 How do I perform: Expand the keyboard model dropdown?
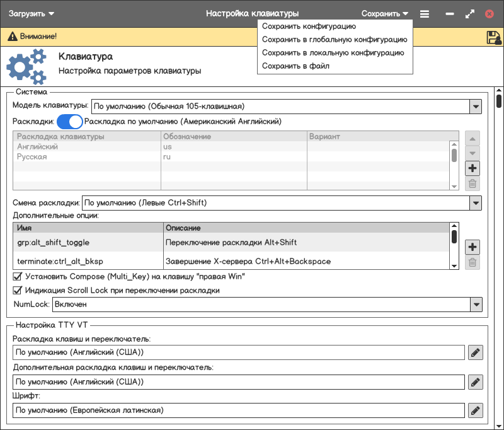(x=476, y=106)
